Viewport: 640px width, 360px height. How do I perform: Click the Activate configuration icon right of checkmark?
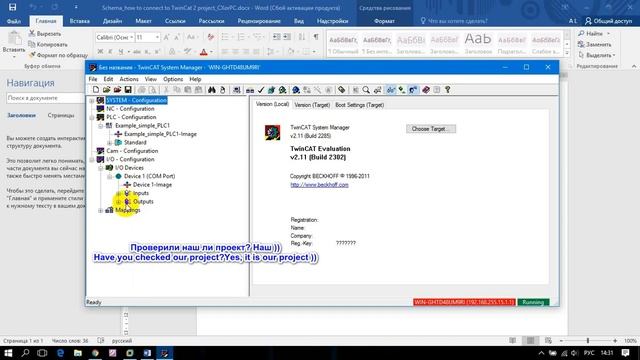[271, 90]
